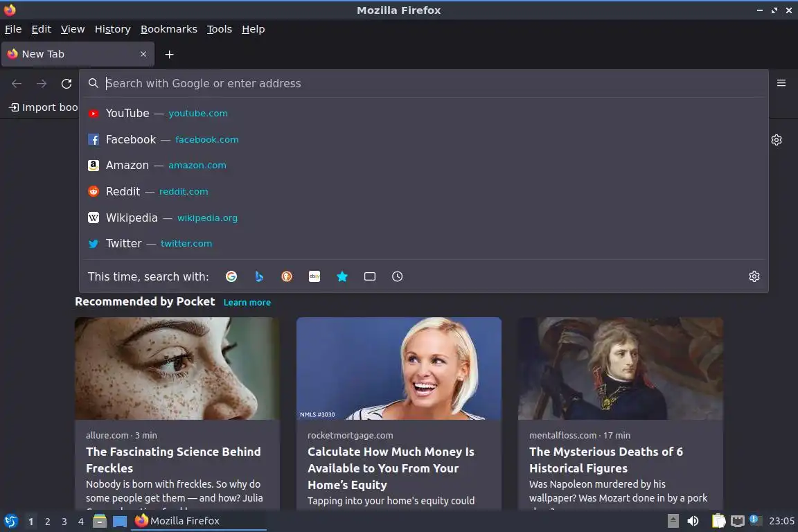The height and width of the screenshot is (532, 798).
Task: Click Learn more link beside Pocket
Action: click(247, 303)
